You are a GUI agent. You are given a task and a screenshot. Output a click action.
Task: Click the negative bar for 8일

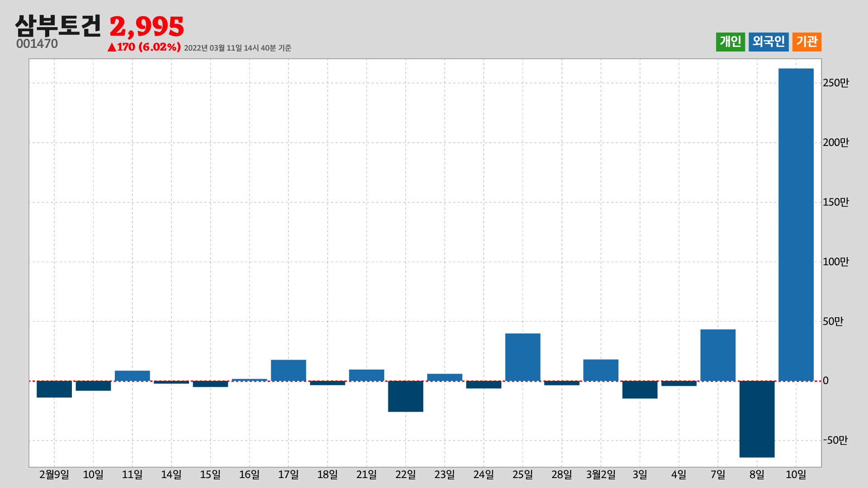click(x=757, y=419)
